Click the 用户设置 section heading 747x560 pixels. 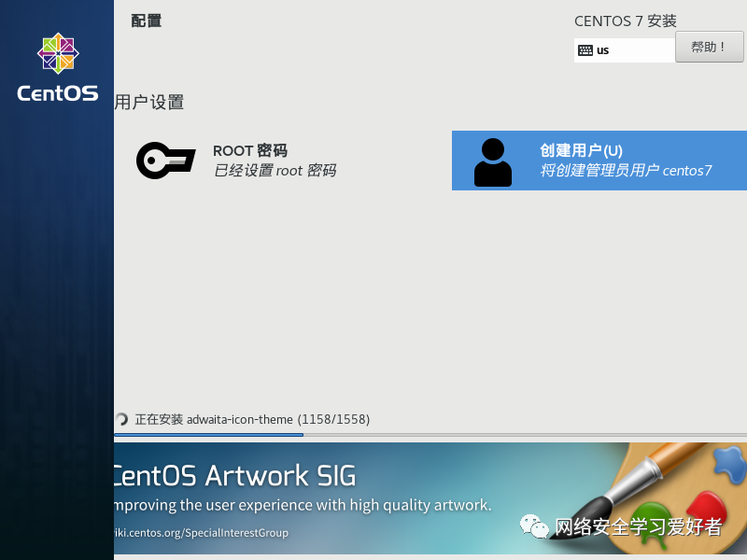click(149, 103)
